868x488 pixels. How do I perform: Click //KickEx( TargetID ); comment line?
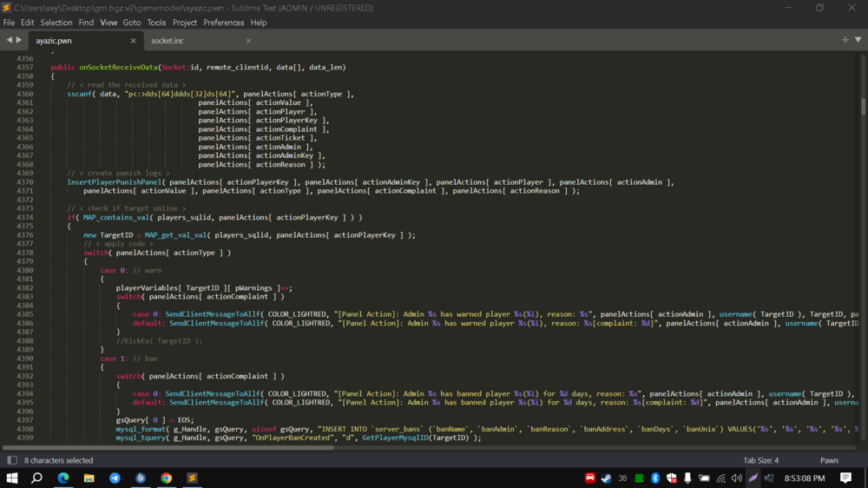click(159, 340)
